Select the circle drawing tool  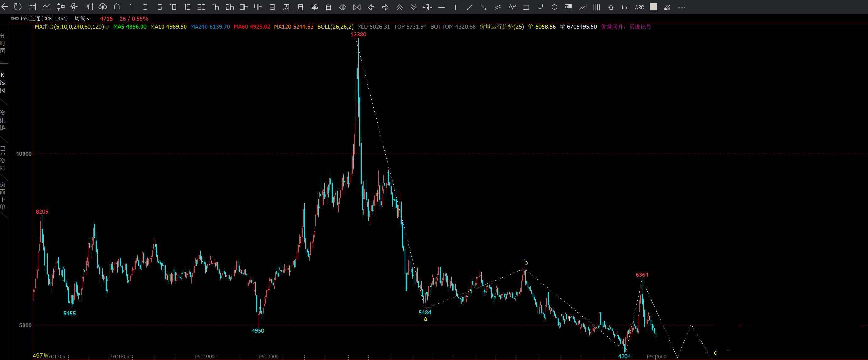(x=554, y=7)
